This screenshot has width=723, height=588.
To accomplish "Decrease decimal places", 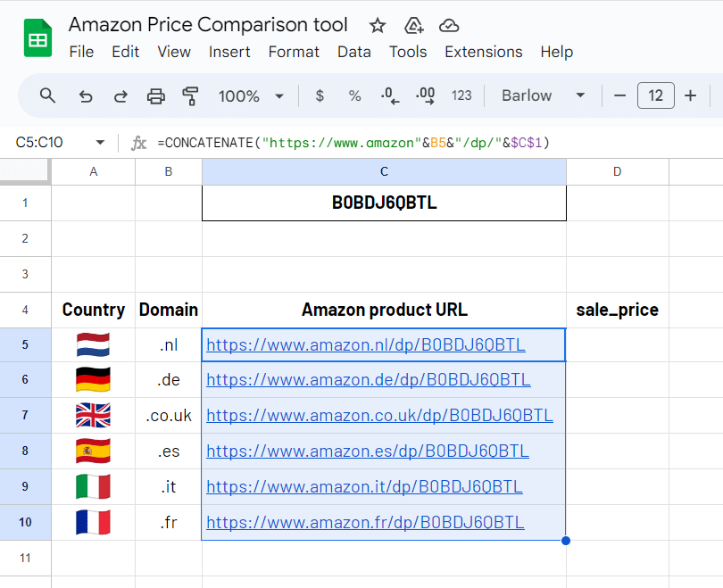I will [390, 95].
